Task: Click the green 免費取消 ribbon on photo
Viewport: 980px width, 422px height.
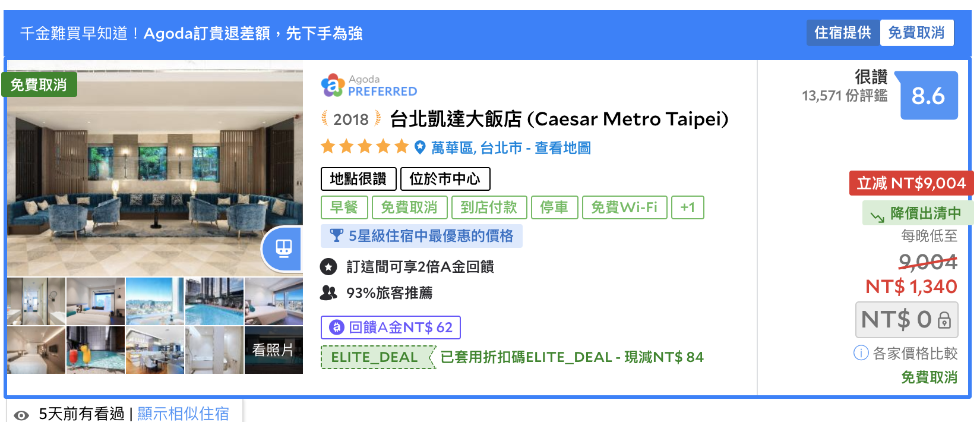Action: pyautogui.click(x=39, y=85)
